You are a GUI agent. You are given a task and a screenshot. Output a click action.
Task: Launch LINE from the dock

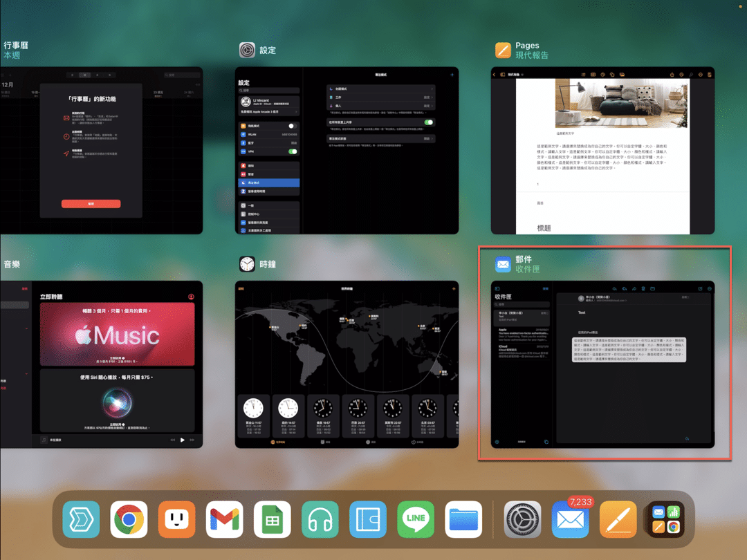(x=416, y=519)
